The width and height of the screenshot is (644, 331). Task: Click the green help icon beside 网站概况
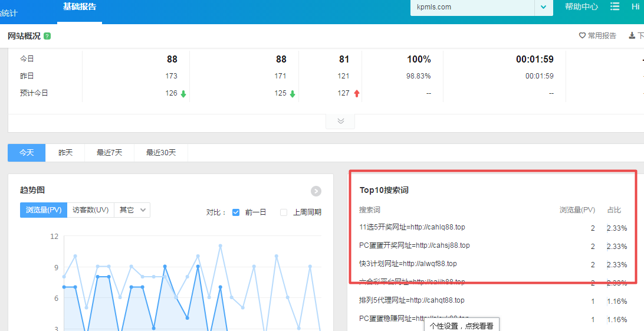pos(47,36)
